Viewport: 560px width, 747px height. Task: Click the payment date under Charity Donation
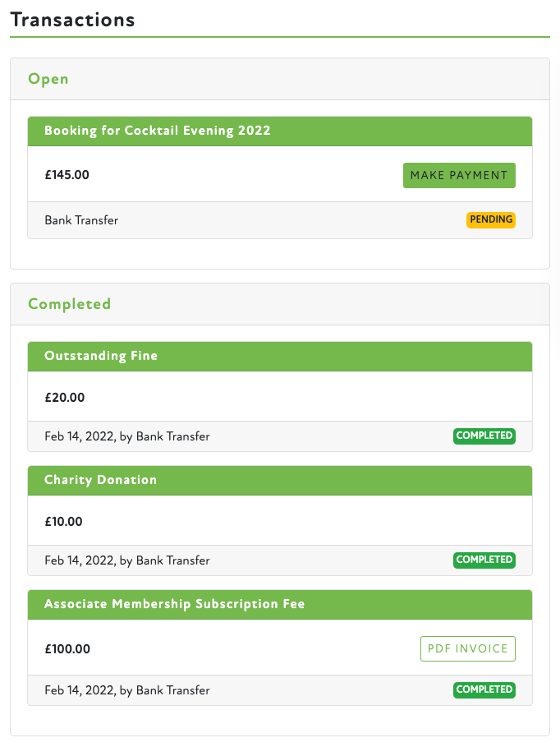80,560
